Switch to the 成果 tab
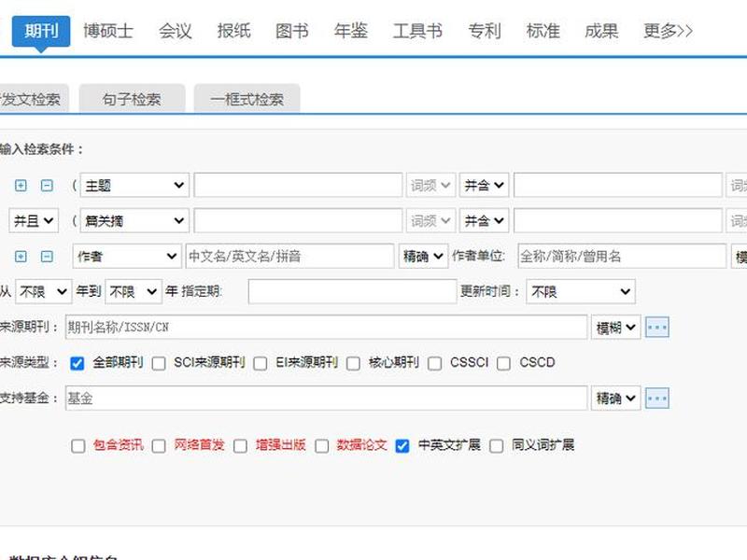 [601, 32]
